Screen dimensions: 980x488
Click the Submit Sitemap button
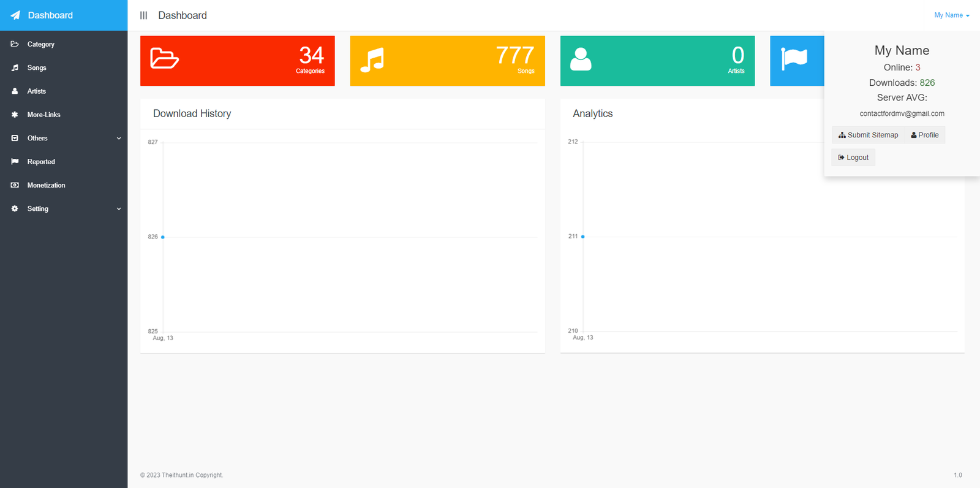click(x=868, y=135)
